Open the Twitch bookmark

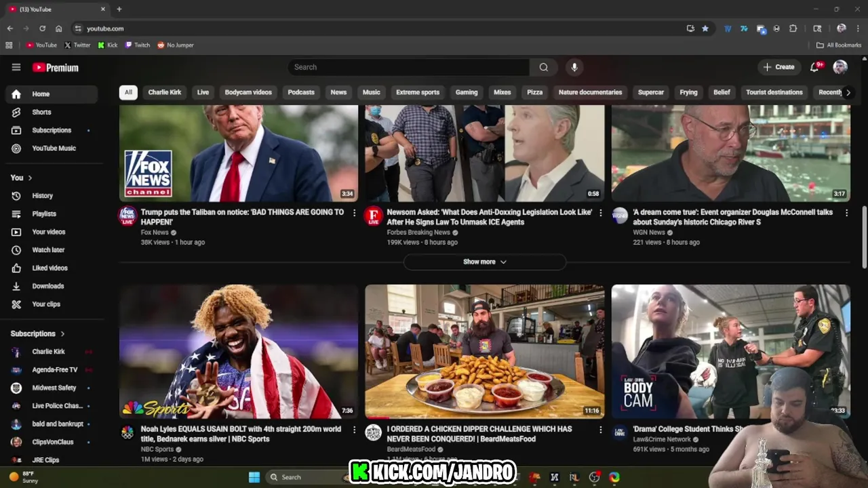(138, 45)
